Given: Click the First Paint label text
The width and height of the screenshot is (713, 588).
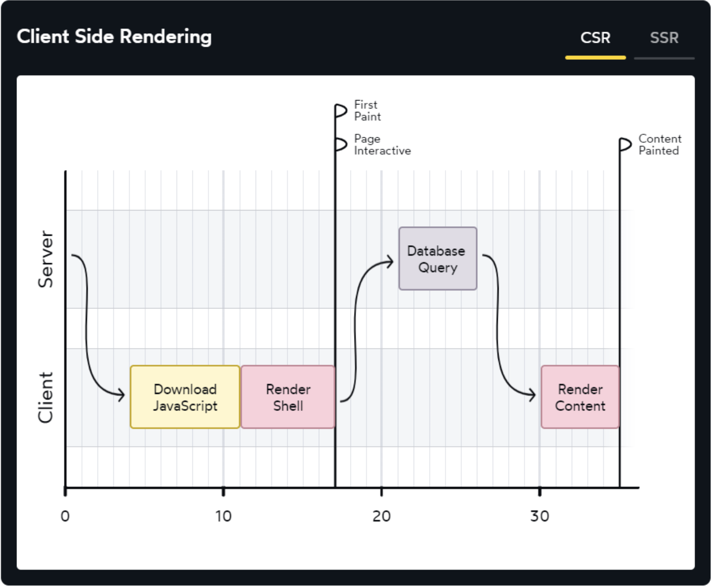Looking at the screenshot, I should [368, 111].
